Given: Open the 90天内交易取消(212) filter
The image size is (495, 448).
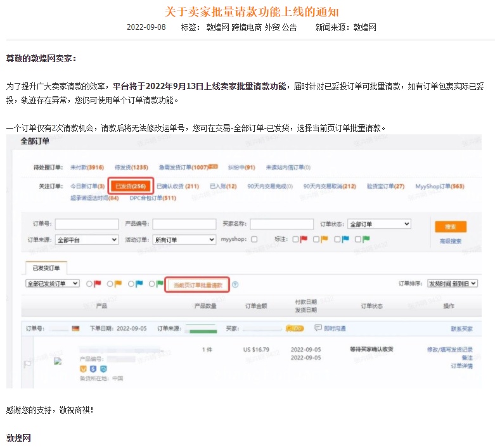Looking at the screenshot, I should 330,186.
